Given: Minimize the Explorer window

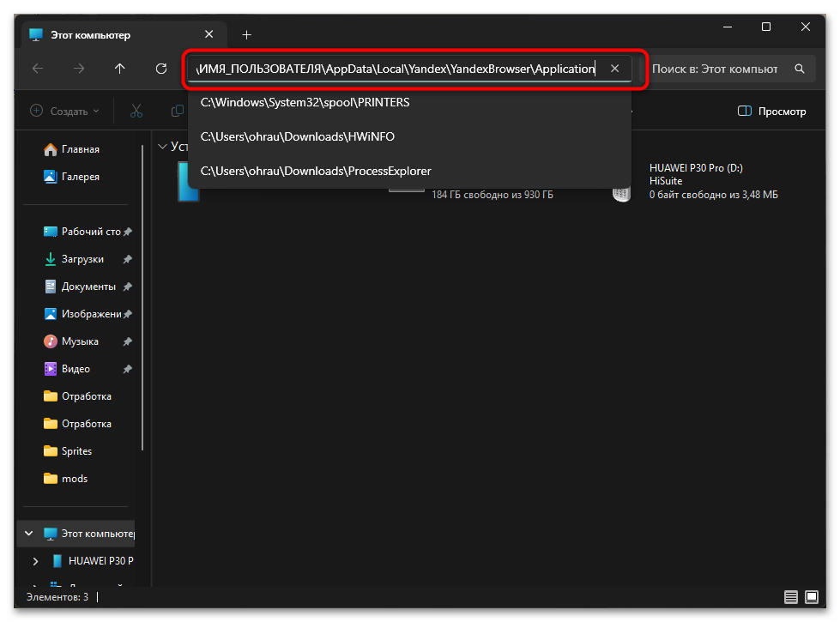Looking at the screenshot, I should 728,27.
